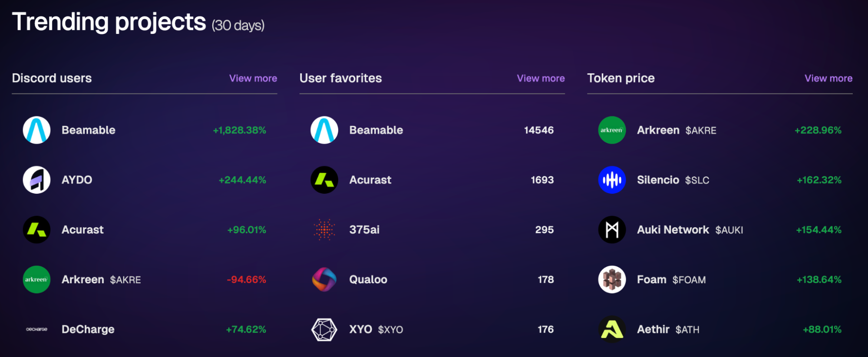This screenshot has width=868, height=357.
Task: Click the Beamable logo under Discord users
Action: pyautogui.click(x=36, y=130)
